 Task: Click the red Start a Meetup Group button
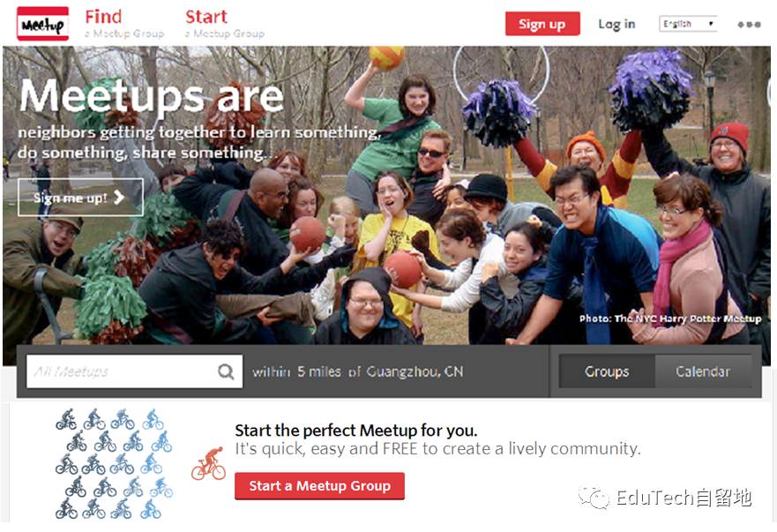pos(319,486)
